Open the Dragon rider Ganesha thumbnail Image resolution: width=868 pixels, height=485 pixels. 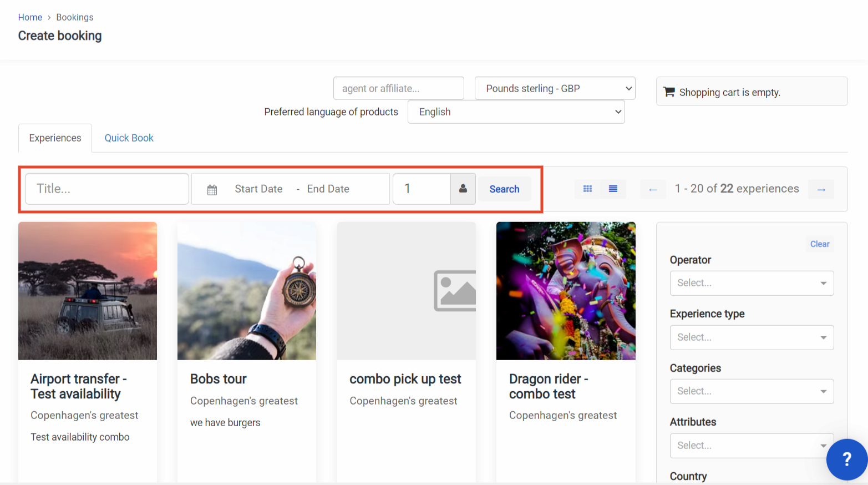point(566,291)
